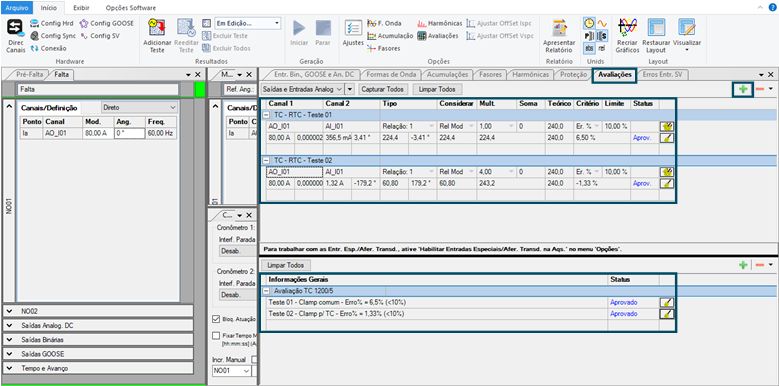Open the Arquivo menu
Image resolution: width=779 pixels, height=386 pixels.
pyautogui.click(x=16, y=7)
